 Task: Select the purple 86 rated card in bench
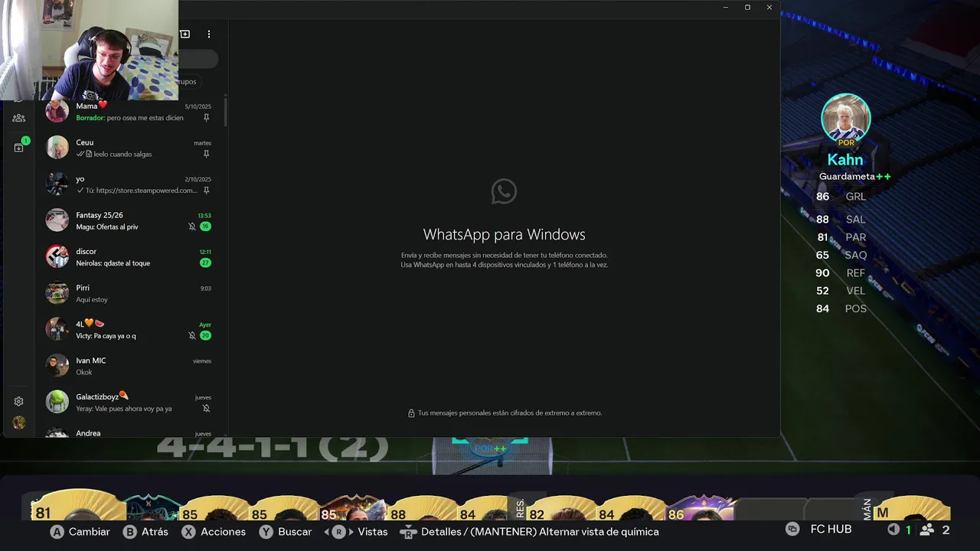(x=701, y=507)
